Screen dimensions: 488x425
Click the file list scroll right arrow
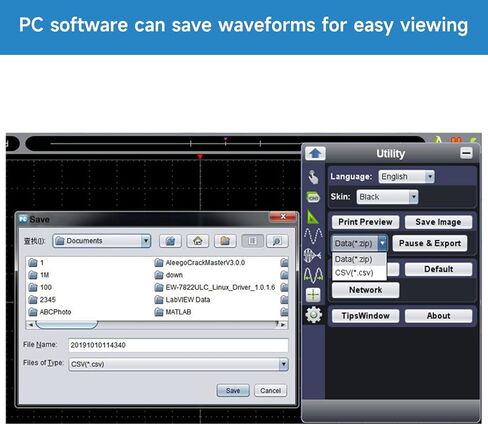click(x=283, y=324)
